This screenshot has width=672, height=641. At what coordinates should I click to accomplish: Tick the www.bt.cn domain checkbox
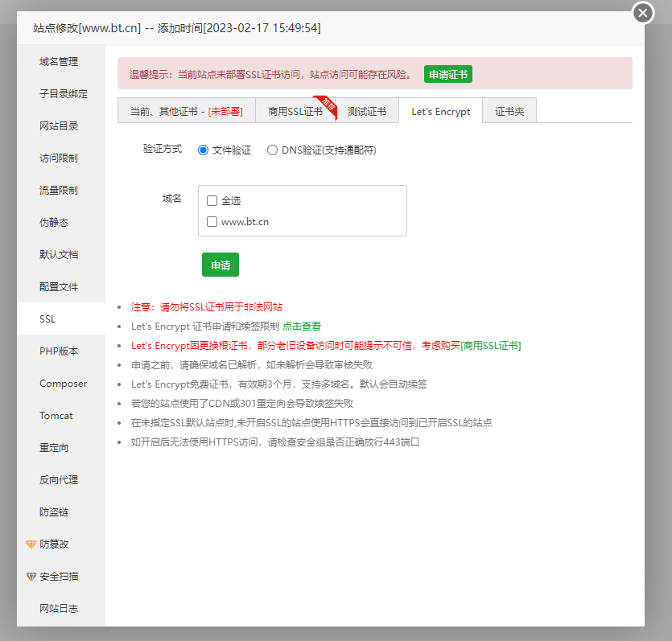point(212,221)
